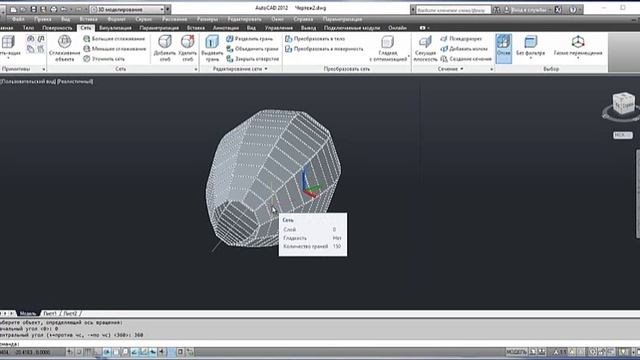Click Псевдоразрез

[461, 39]
